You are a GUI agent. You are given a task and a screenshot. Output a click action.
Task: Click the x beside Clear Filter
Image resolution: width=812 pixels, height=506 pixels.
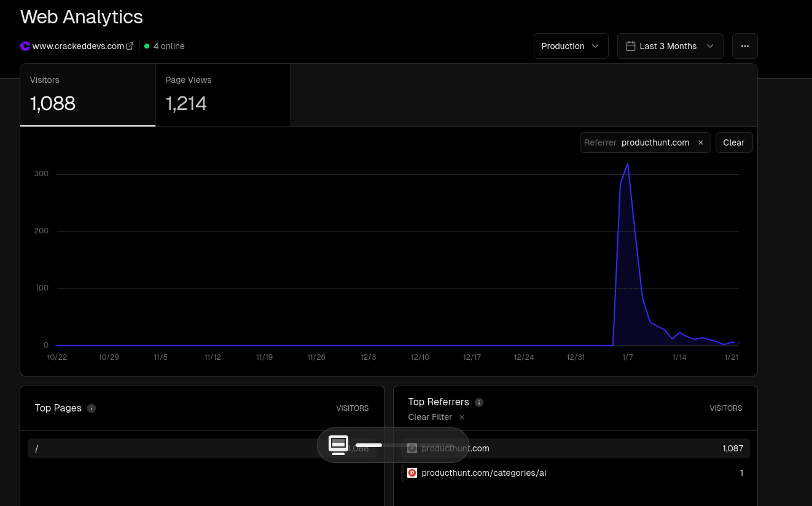point(462,417)
